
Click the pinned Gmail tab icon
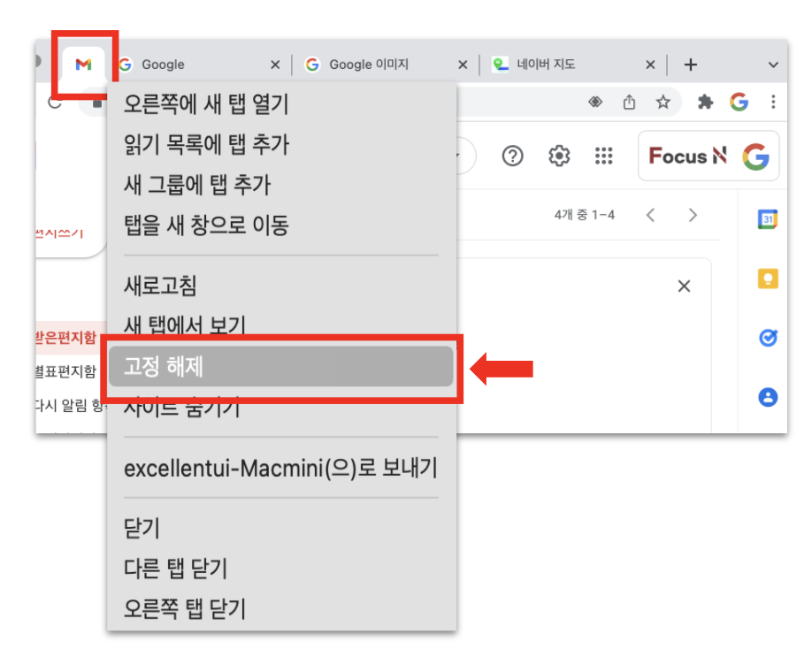[x=83, y=65]
